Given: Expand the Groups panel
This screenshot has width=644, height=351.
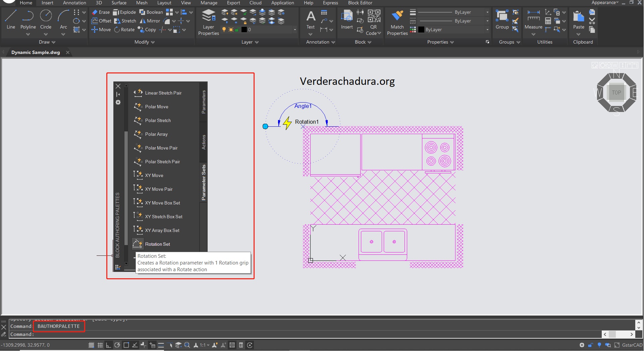Looking at the screenshot, I should click(x=509, y=42).
